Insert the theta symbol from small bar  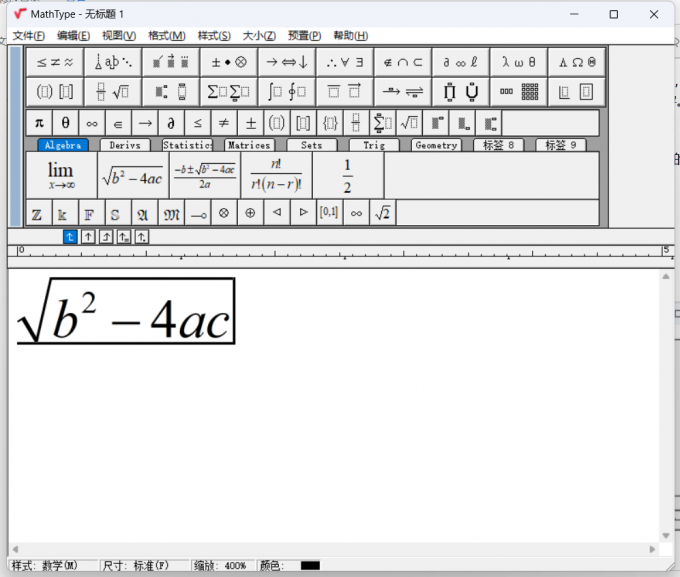(x=65, y=123)
